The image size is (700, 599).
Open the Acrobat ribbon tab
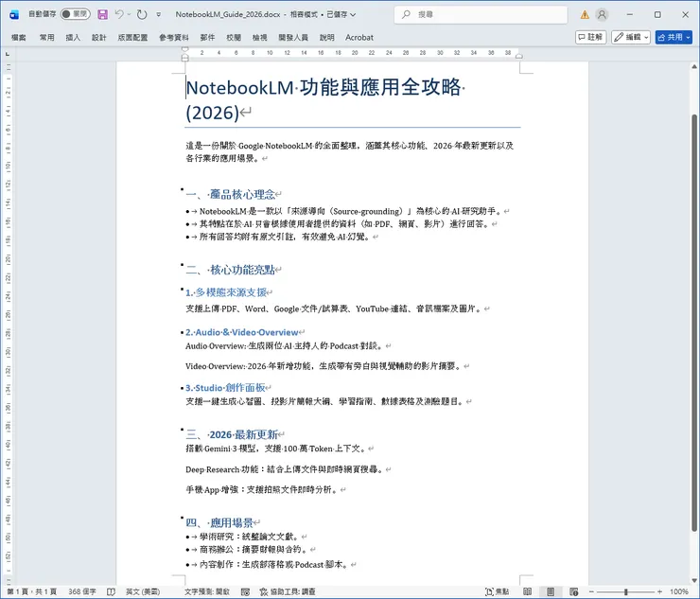pyautogui.click(x=359, y=38)
